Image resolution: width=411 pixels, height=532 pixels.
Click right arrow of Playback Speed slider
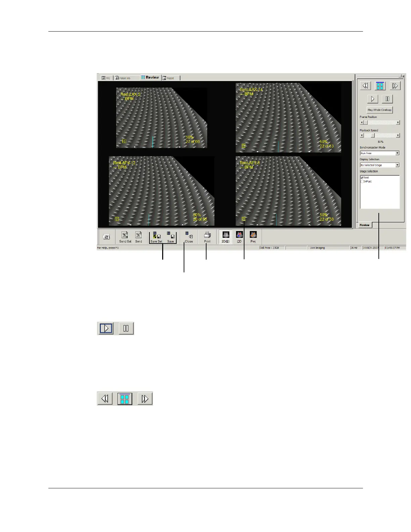pos(398,135)
